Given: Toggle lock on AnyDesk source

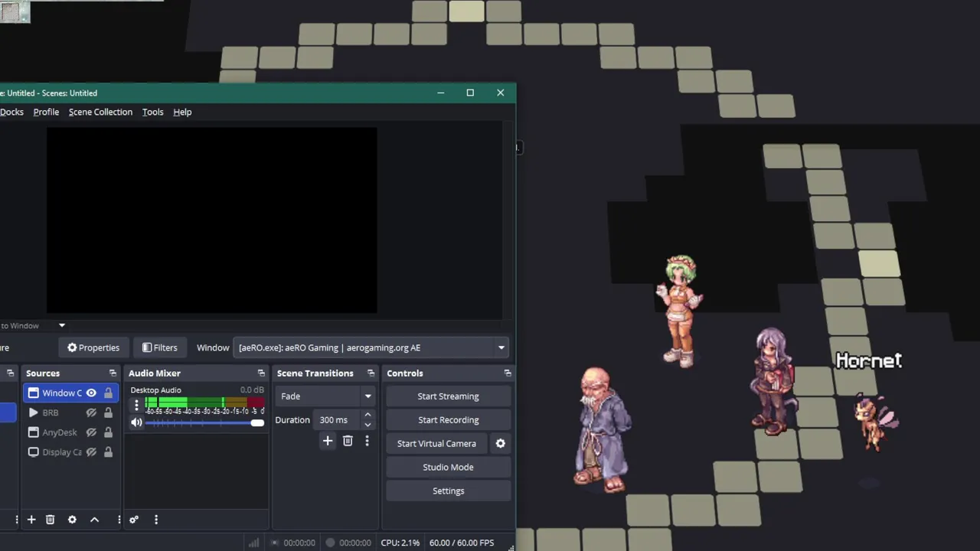Looking at the screenshot, I should pyautogui.click(x=108, y=432).
